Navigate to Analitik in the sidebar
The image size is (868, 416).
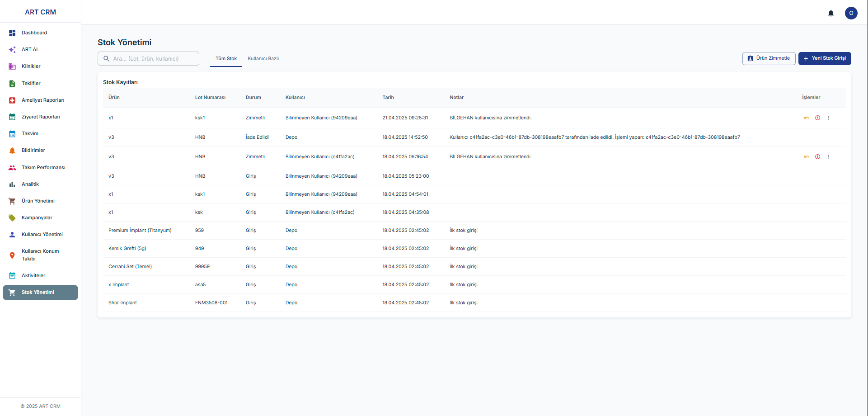click(x=30, y=184)
